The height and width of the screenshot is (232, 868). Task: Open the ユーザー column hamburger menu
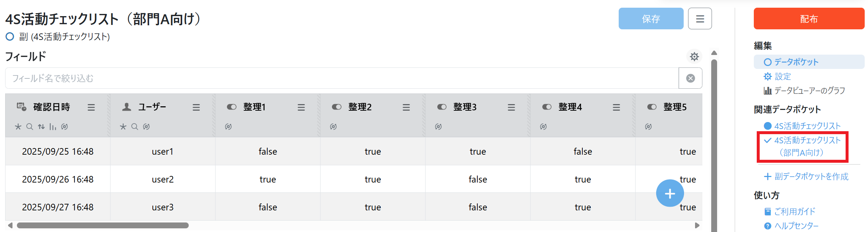[196, 107]
